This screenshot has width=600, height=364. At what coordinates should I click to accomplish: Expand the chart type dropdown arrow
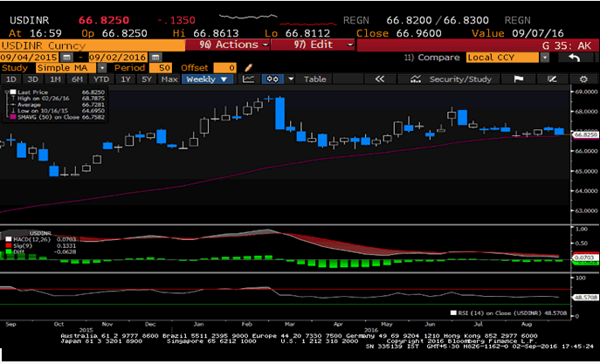[x=291, y=79]
